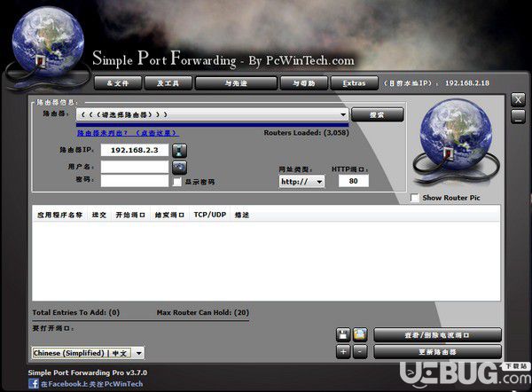This screenshot has height=392, width=532.
Task: Click the Max Router Can Hold: (20) text
Action: 203,312
